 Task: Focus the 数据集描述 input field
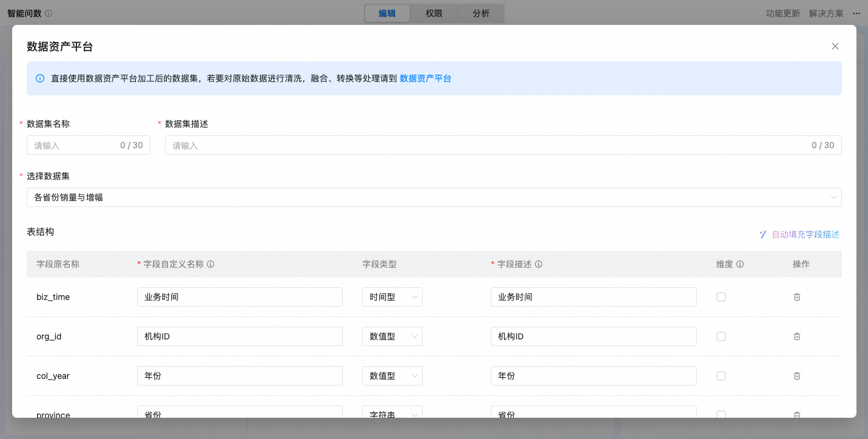point(503,145)
